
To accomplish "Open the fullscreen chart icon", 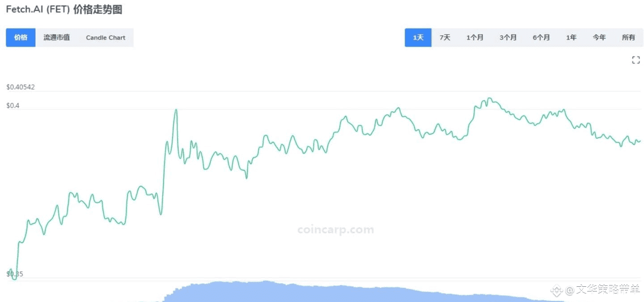I will click(636, 60).
